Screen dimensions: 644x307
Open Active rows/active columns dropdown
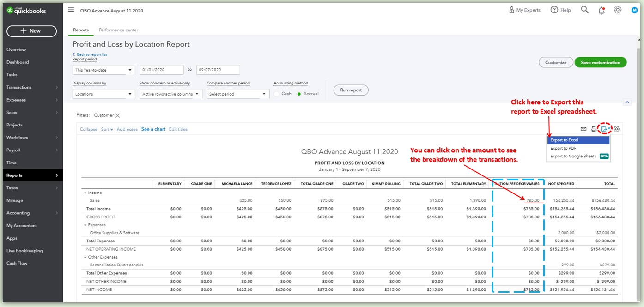pyautogui.click(x=171, y=94)
